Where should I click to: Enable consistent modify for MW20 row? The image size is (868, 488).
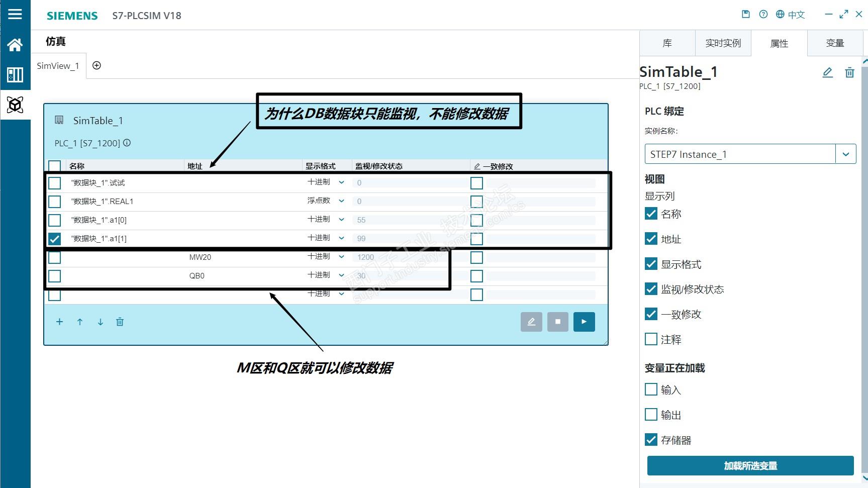[477, 257]
